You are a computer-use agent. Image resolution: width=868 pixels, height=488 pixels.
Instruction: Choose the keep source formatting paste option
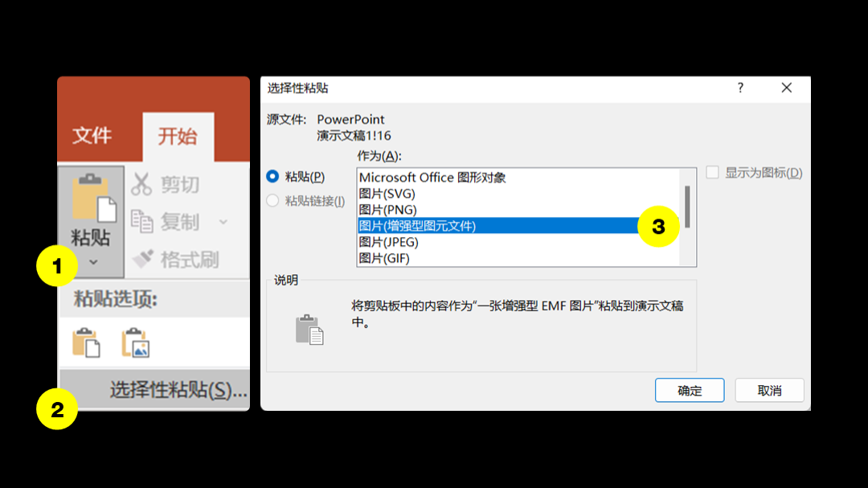coord(86,342)
